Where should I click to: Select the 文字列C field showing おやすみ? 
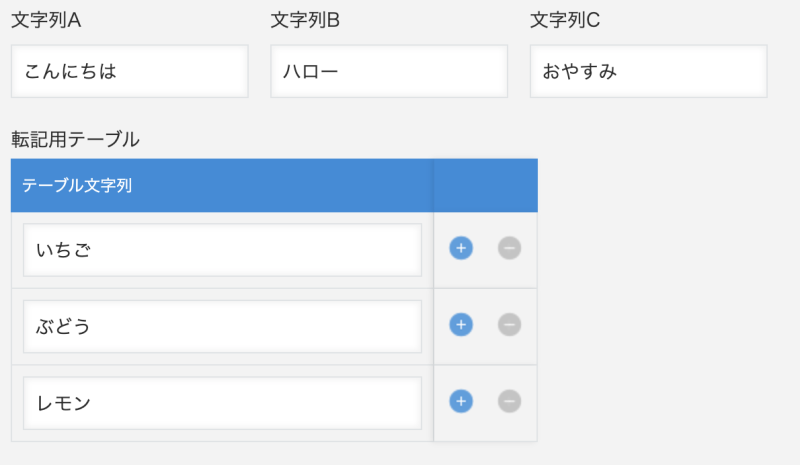tap(648, 71)
